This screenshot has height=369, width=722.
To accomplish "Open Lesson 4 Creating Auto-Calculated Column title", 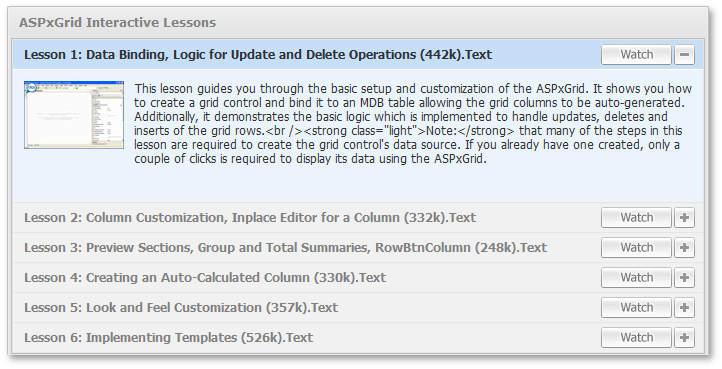I will pyautogui.click(x=205, y=277).
